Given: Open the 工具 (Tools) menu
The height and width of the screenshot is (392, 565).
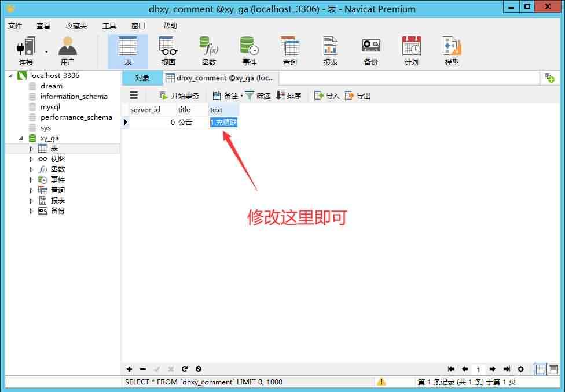Looking at the screenshot, I should coord(109,25).
